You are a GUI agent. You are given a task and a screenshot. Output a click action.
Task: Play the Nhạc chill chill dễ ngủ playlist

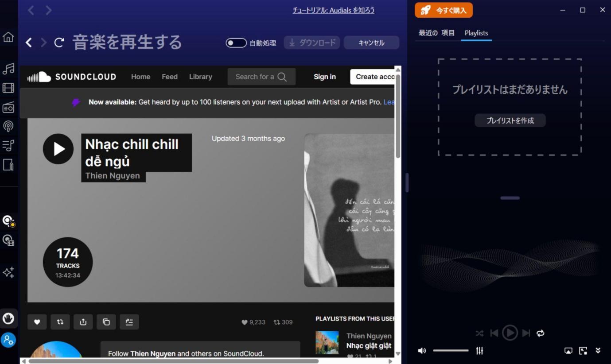(58, 149)
